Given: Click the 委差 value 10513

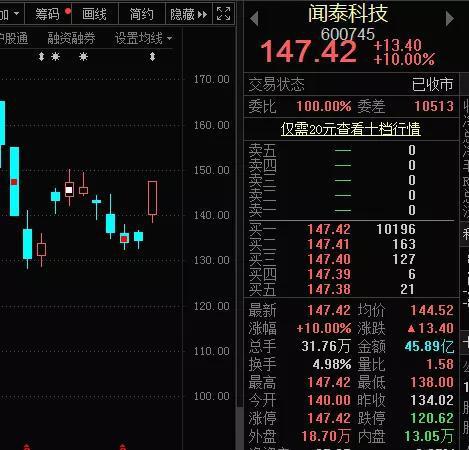Looking at the screenshot, I should 434,106.
